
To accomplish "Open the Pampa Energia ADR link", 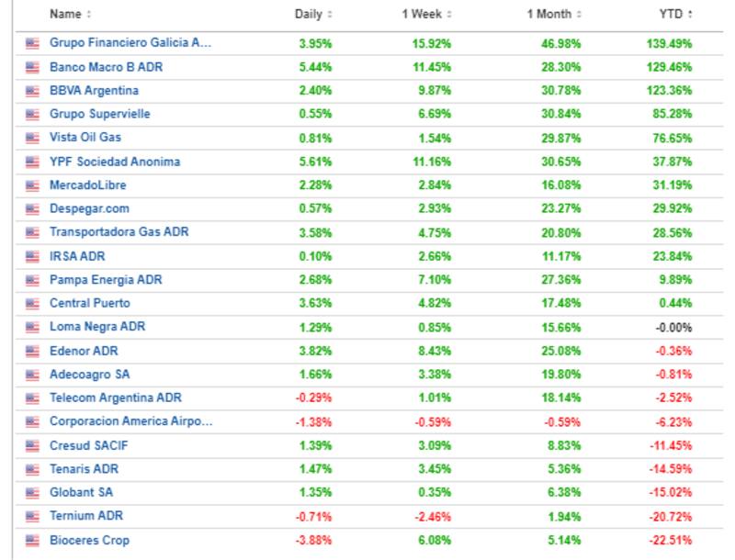I will 106,280.
